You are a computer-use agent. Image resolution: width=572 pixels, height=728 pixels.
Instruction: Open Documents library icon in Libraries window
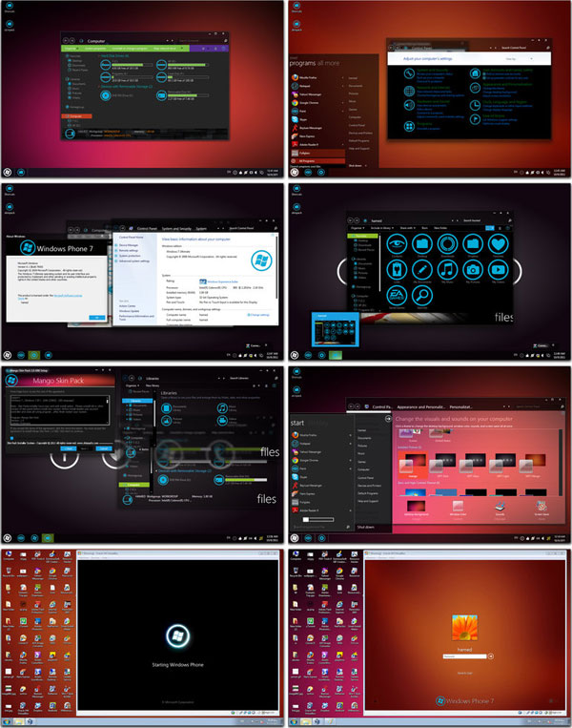point(166,408)
